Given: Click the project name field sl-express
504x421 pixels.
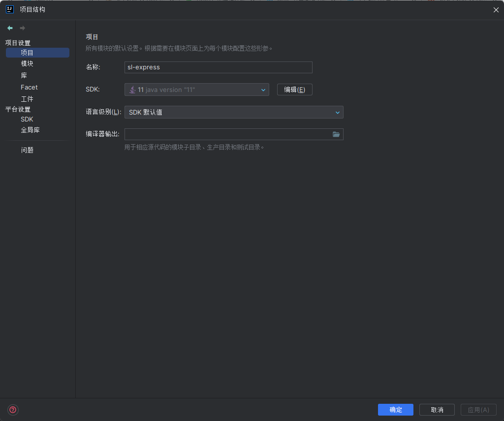Looking at the screenshot, I should [x=218, y=67].
